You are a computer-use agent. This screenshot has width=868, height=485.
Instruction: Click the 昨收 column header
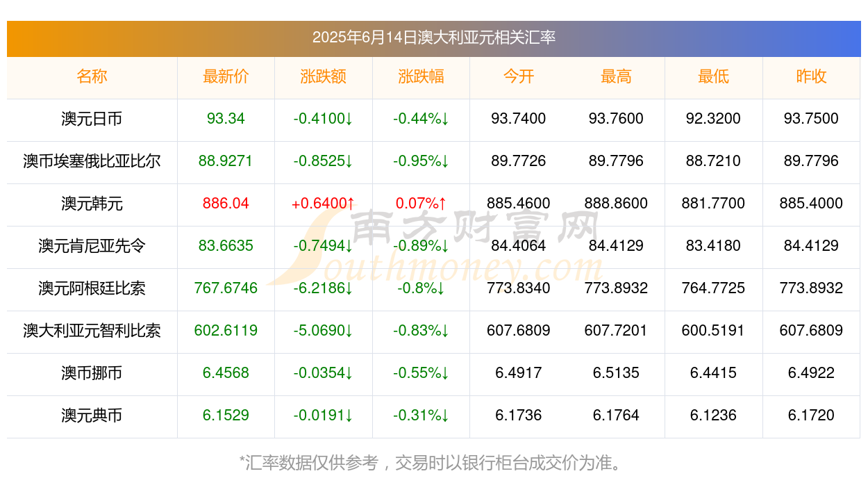(811, 76)
